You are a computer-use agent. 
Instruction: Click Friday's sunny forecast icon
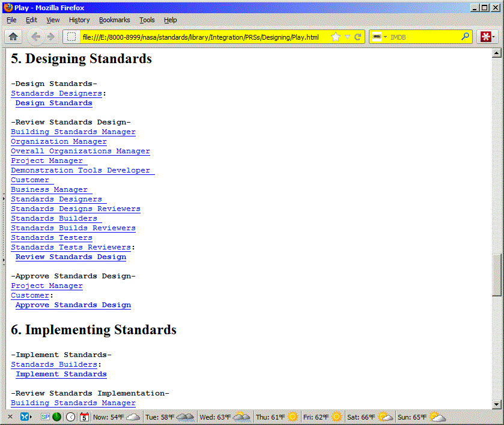click(336, 417)
